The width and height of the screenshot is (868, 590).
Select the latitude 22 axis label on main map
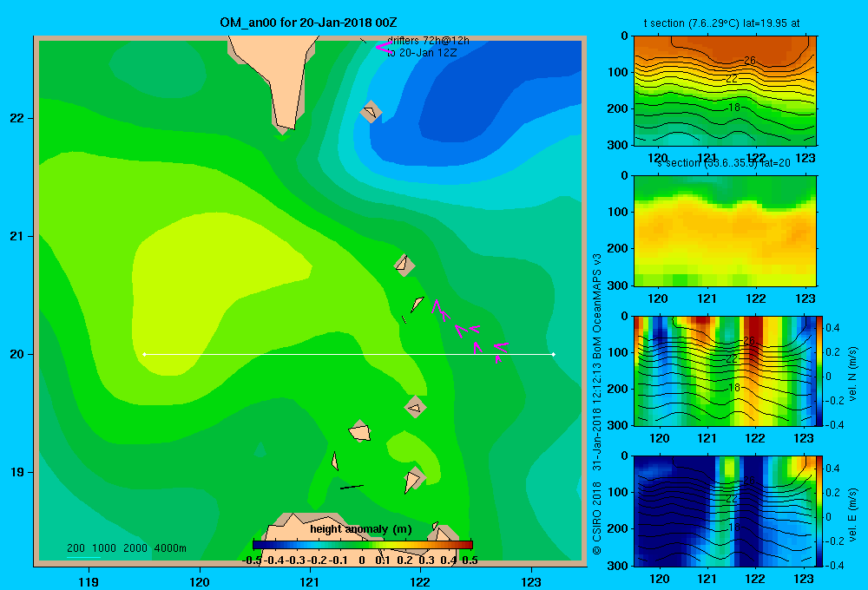click(17, 118)
